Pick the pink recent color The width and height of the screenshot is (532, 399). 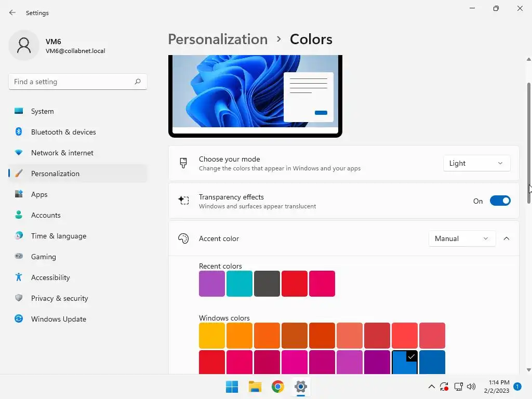[x=322, y=284]
